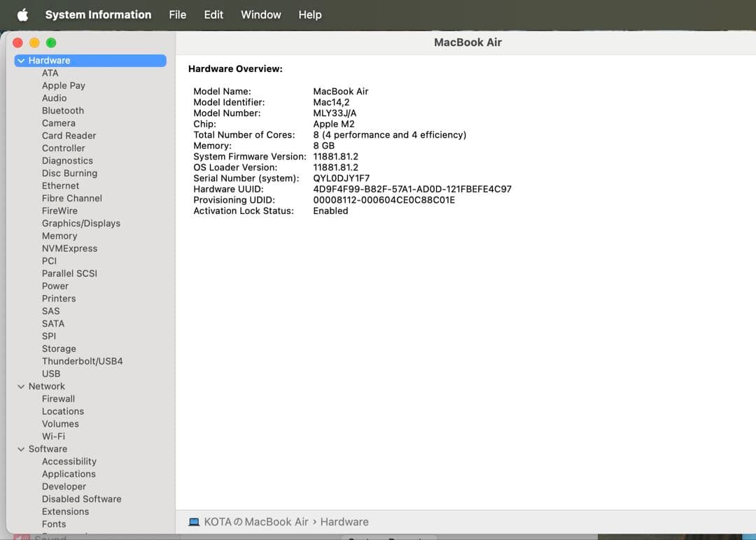
Task: Collapse the Hardware section in the sidebar
Action: [x=20, y=60]
